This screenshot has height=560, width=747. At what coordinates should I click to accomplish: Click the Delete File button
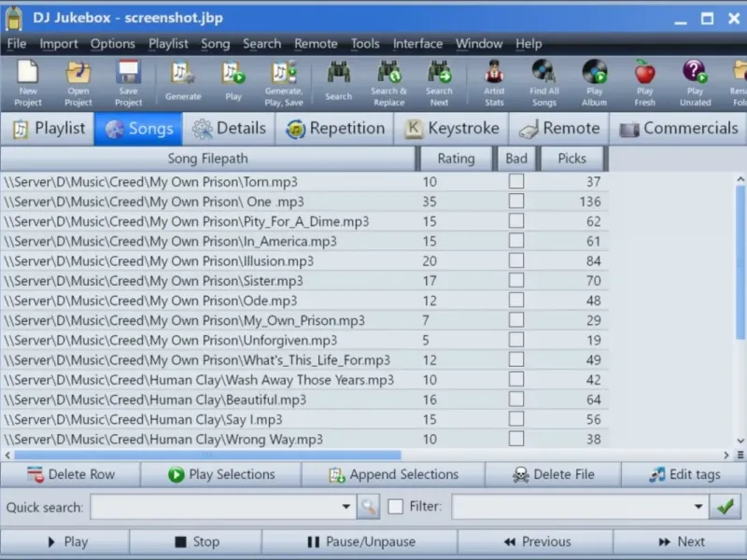click(553, 474)
